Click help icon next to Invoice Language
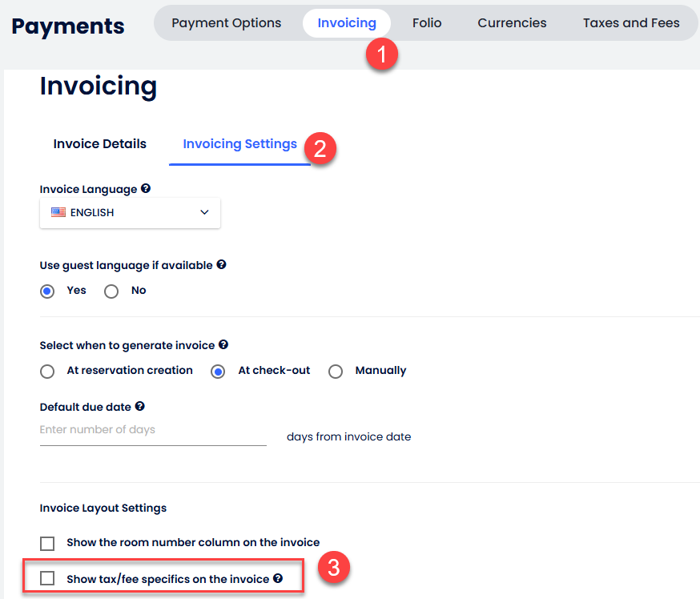700x599 pixels. pos(146,189)
